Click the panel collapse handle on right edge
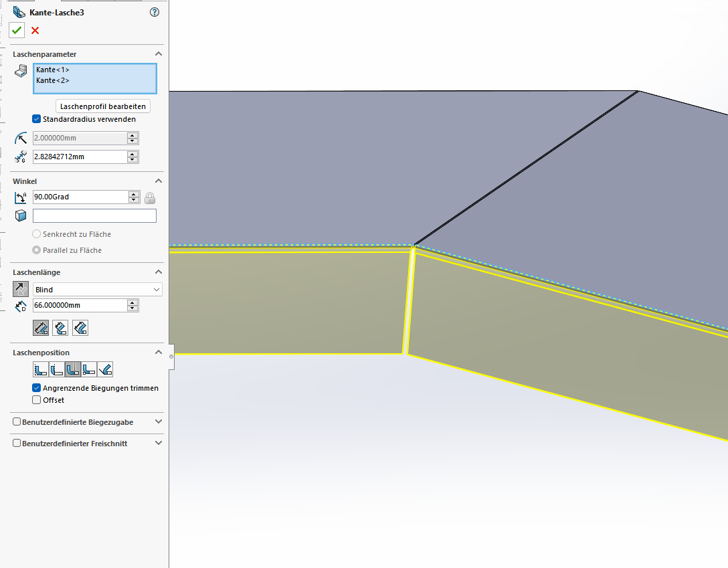 pos(171,357)
